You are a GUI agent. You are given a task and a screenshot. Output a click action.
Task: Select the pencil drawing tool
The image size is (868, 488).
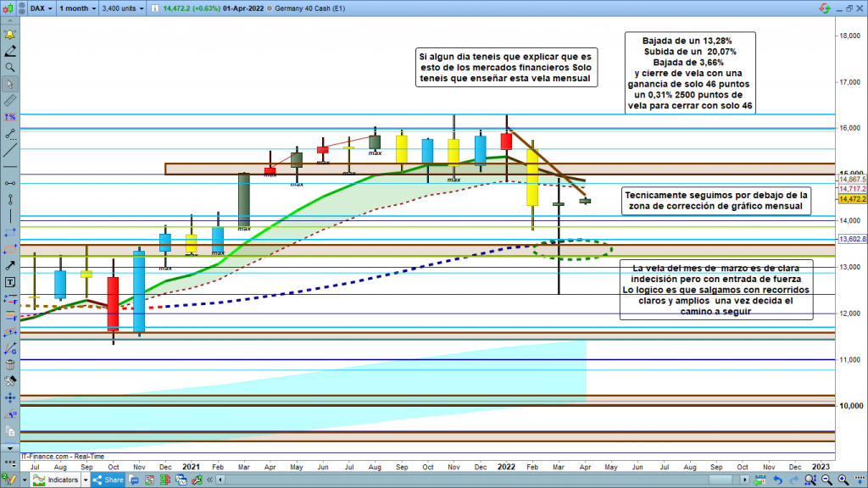9,51
